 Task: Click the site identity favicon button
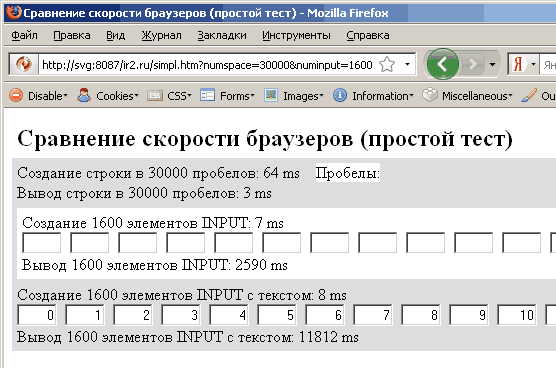click(x=23, y=65)
